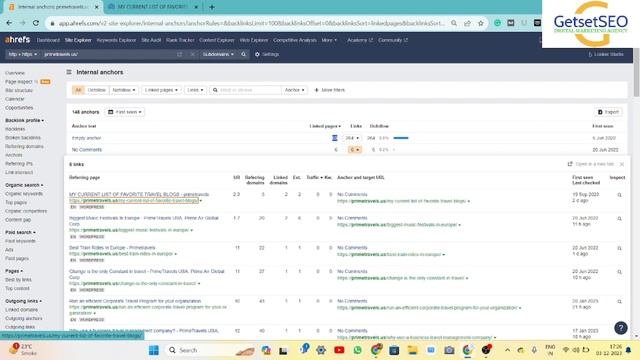Open Dashboard in Ahrefs navigation

coord(48,40)
